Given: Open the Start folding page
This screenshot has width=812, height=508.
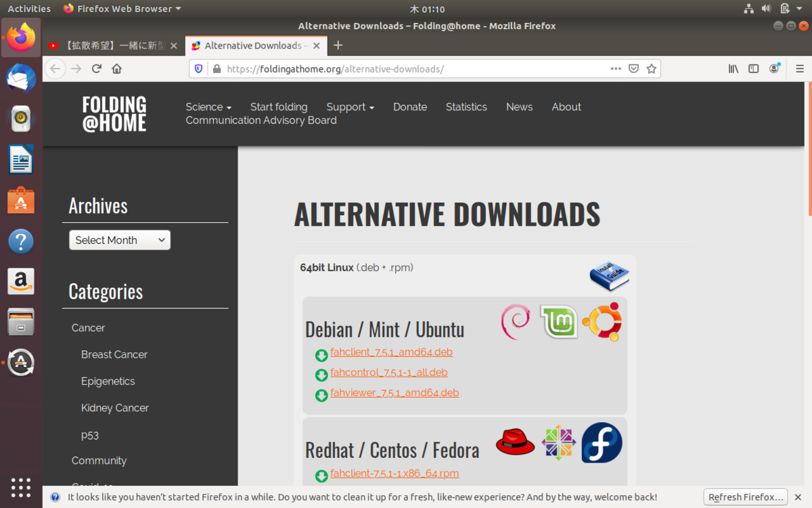Looking at the screenshot, I should click(x=279, y=107).
